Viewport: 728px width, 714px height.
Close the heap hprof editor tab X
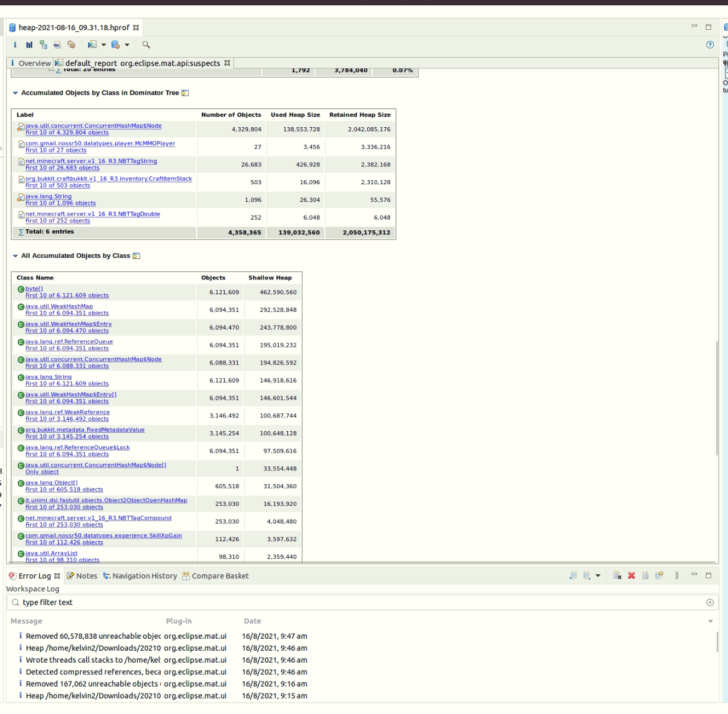click(136, 27)
